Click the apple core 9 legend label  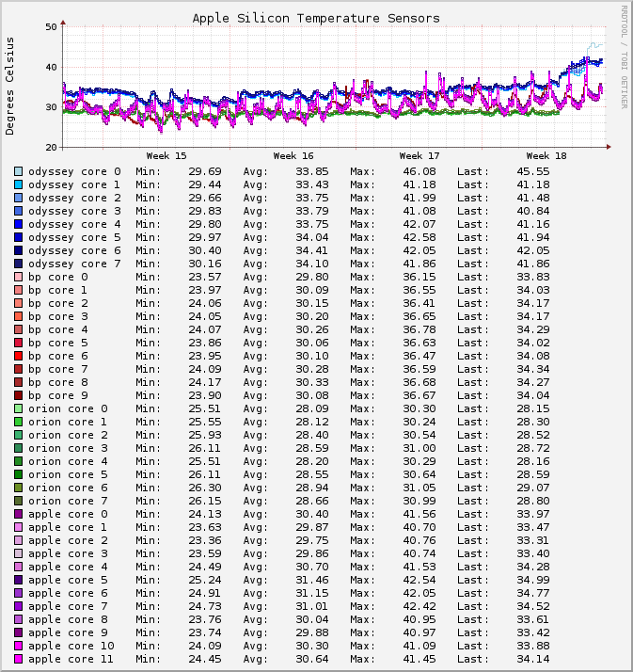point(68,633)
